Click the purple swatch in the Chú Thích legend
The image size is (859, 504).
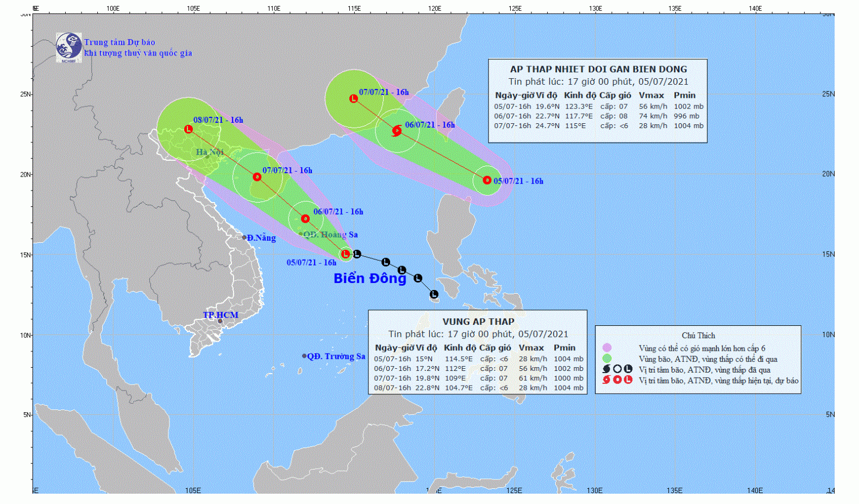pyautogui.click(x=607, y=348)
